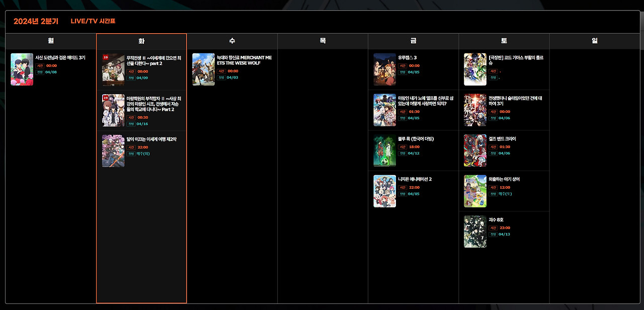Click the 19 age badge on 마왕학원의 부적합자 II poster
This screenshot has width=644, height=310.
(x=106, y=98)
